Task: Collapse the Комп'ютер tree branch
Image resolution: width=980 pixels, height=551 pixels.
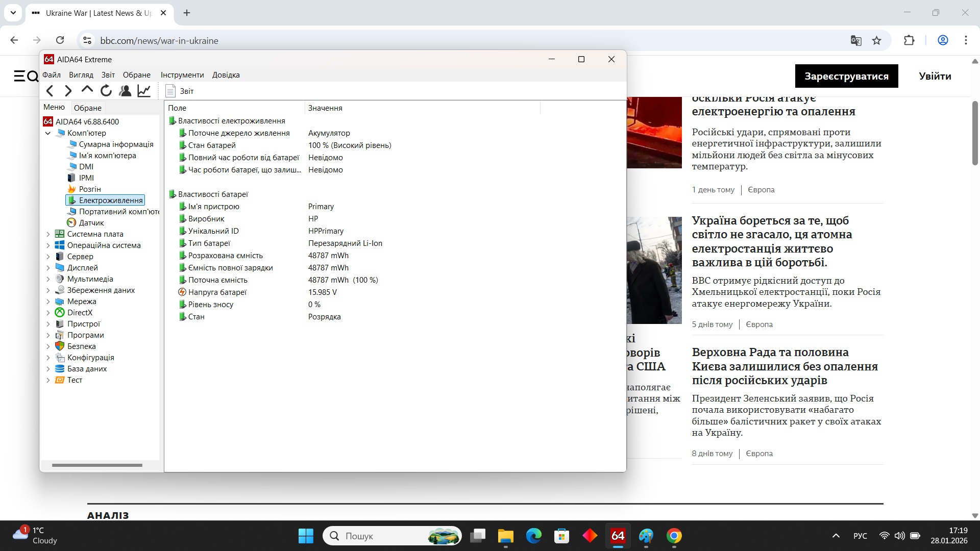Action: point(48,133)
